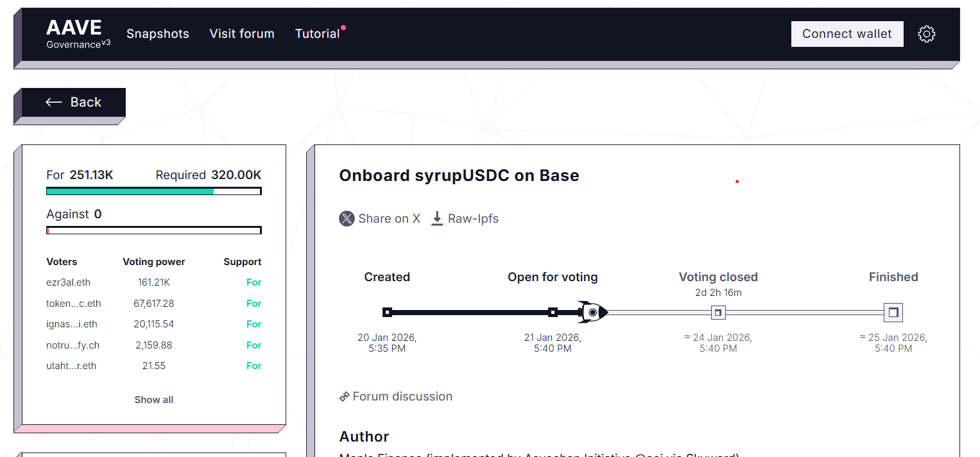The image size is (980, 457).
Task: Select the Created timeline marker
Action: point(387,313)
